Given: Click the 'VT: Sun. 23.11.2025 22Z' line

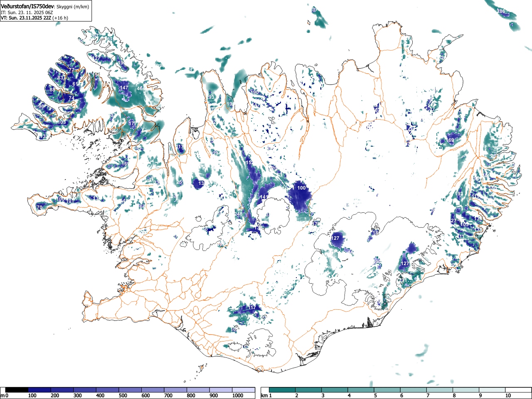Looking at the screenshot, I should [x=26, y=18].
